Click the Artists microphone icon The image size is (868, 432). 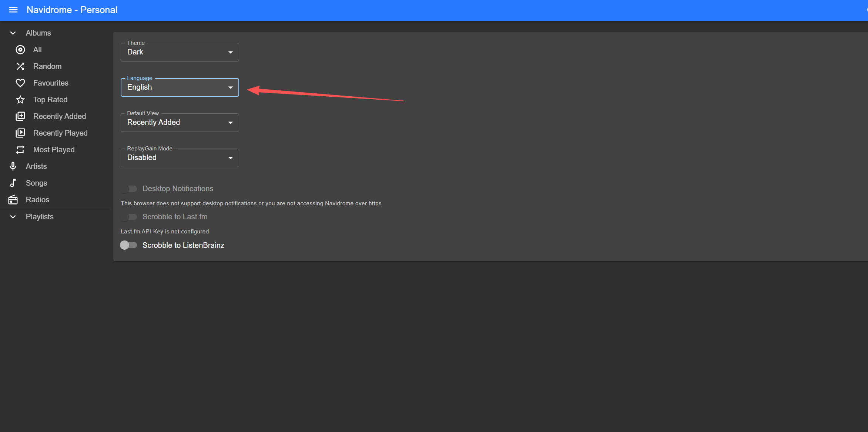coord(13,166)
